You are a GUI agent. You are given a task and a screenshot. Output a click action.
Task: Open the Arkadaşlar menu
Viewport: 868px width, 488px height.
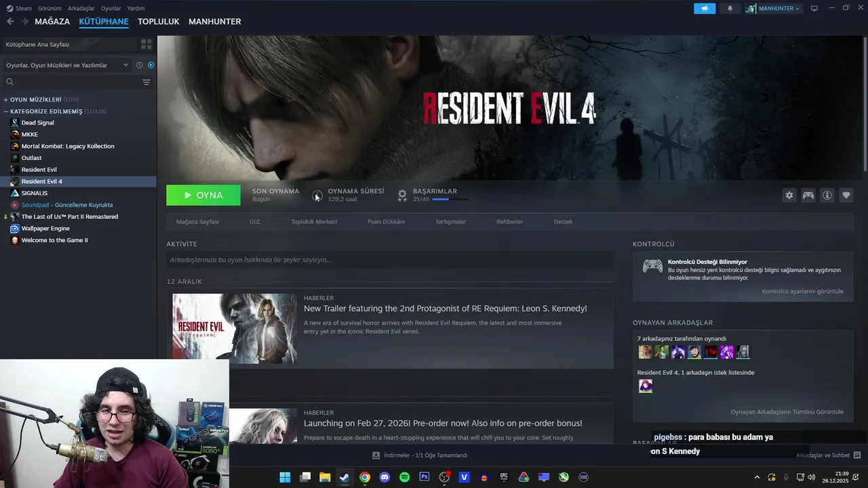tap(81, 8)
